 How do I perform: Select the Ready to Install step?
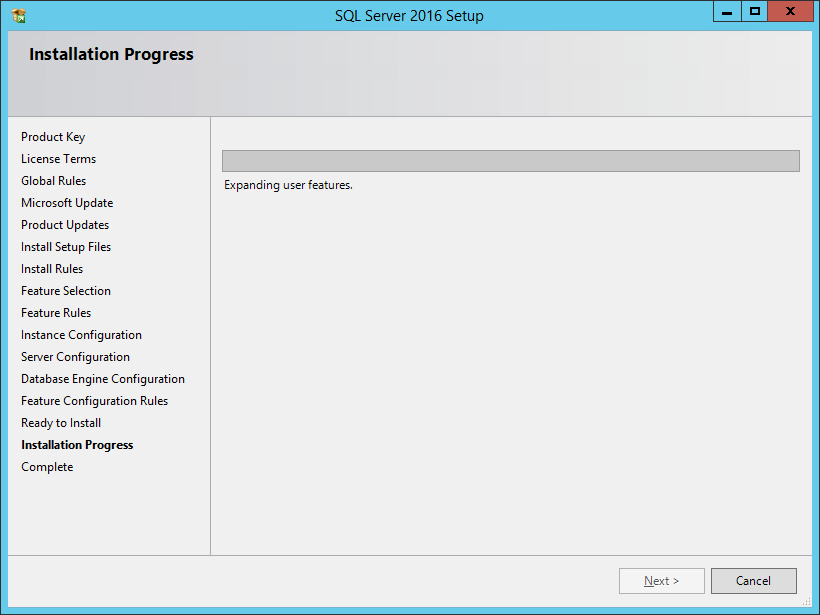61,423
